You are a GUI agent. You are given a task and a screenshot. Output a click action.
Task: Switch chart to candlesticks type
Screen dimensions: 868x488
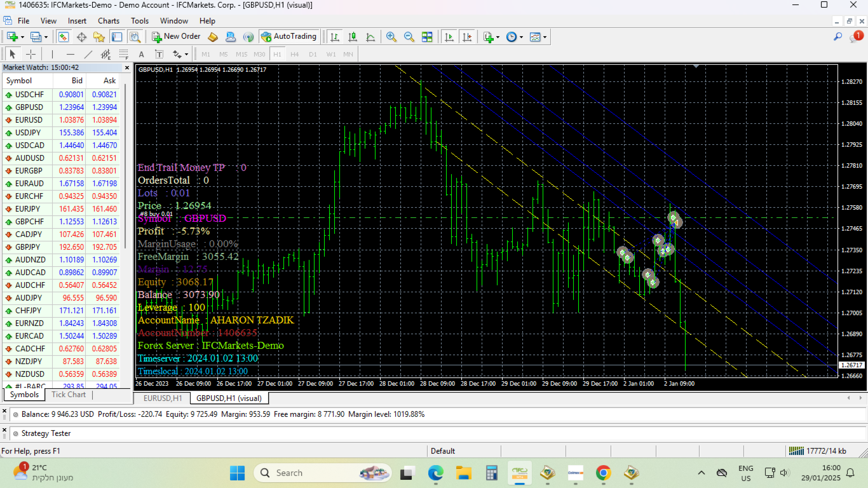click(352, 37)
